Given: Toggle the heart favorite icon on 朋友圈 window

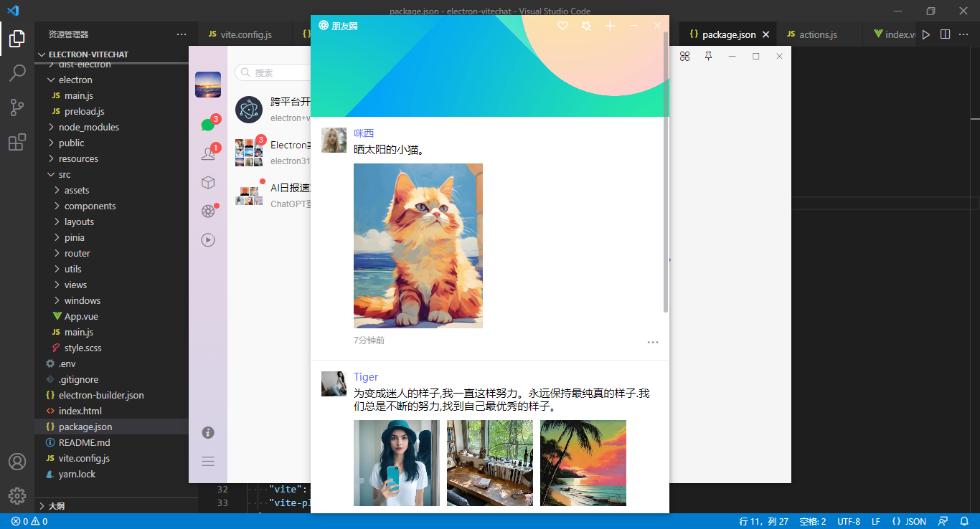Looking at the screenshot, I should pyautogui.click(x=562, y=26).
